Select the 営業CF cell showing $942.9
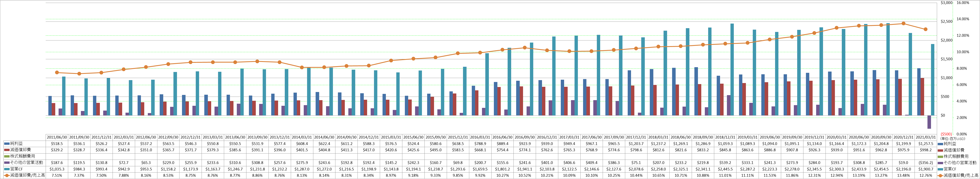 click(123, 169)
